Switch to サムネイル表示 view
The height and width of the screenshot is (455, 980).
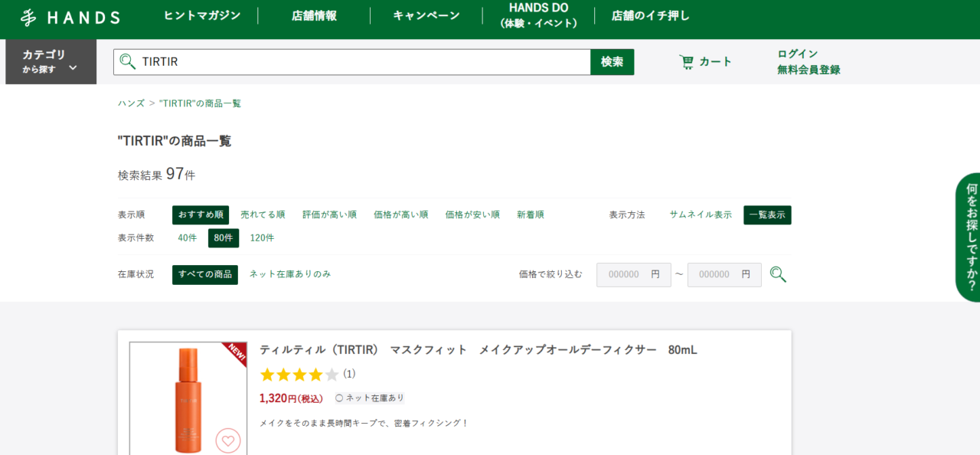point(701,215)
